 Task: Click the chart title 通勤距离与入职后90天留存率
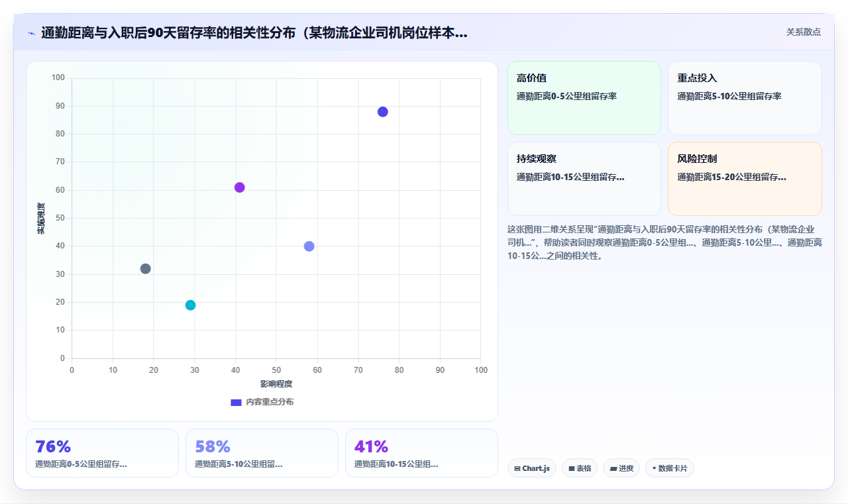coord(254,33)
